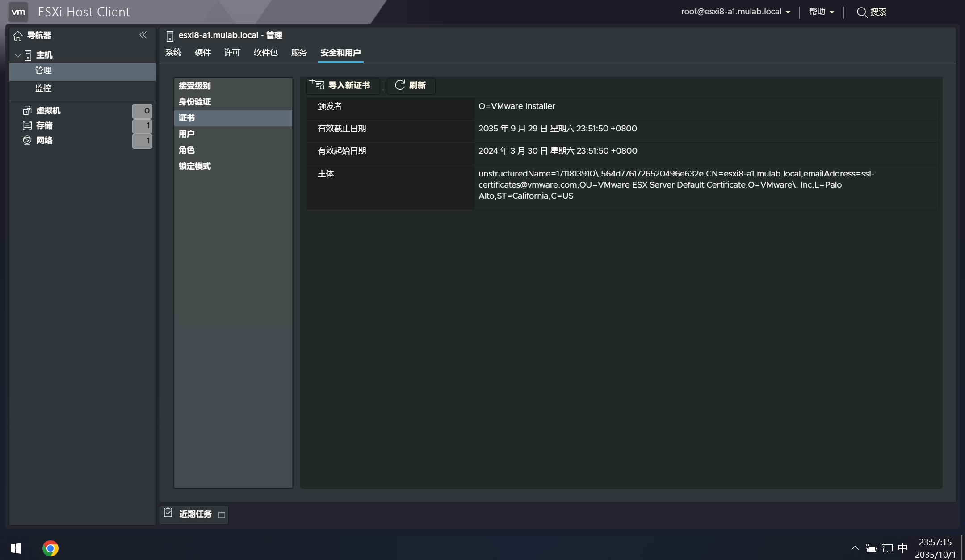Click the network count badge 1
The image size is (965, 560).
click(142, 141)
